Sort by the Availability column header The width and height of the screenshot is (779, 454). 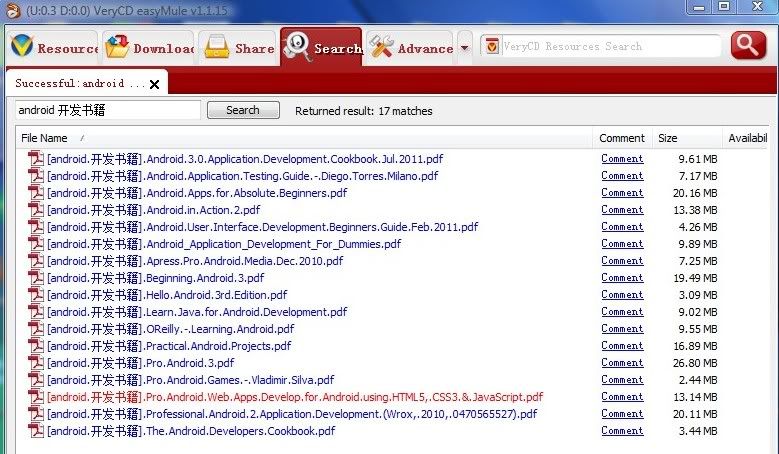pyautogui.click(x=747, y=138)
